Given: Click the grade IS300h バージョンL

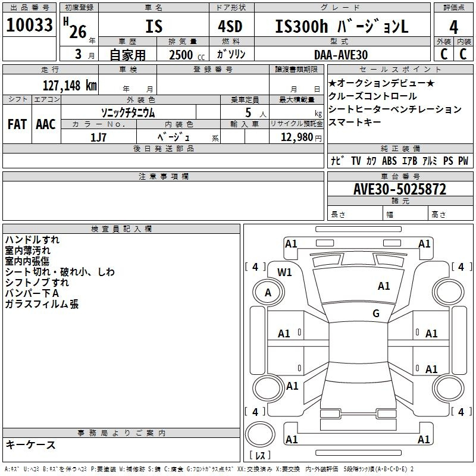Looking at the screenshot, I should pos(342,26).
